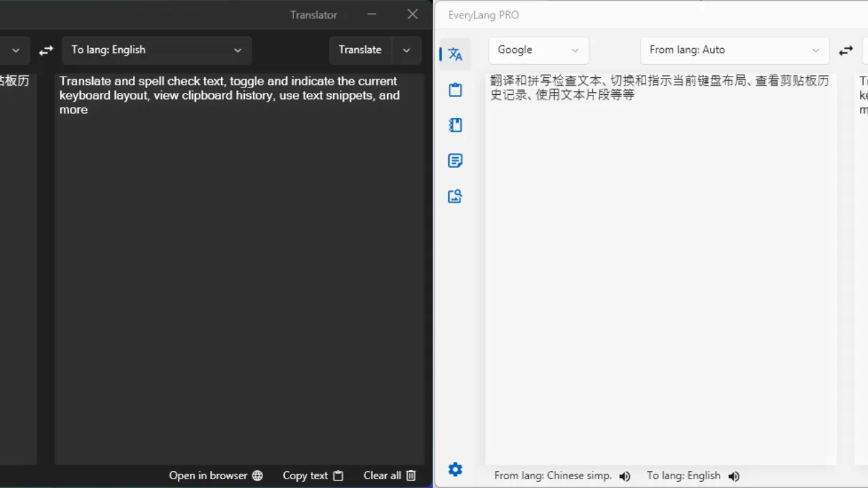Viewport: 868px width, 488px height.
Task: Open the text snippets sidebar icon
Action: pos(455,161)
